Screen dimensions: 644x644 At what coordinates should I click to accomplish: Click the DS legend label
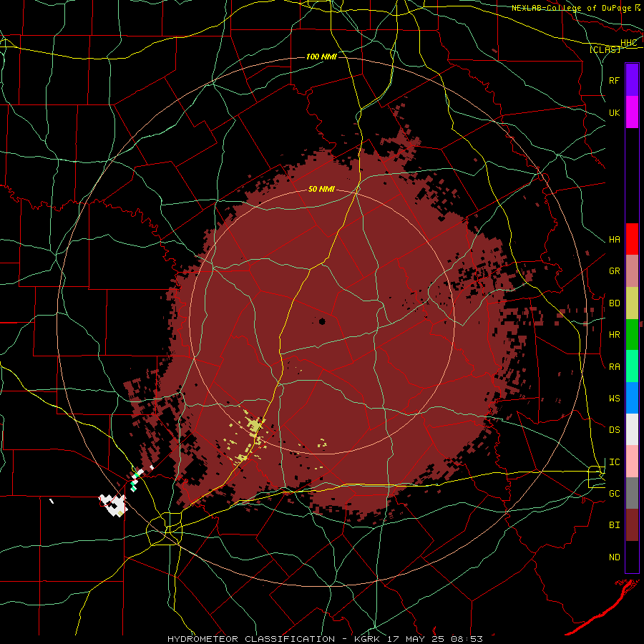coord(614,430)
